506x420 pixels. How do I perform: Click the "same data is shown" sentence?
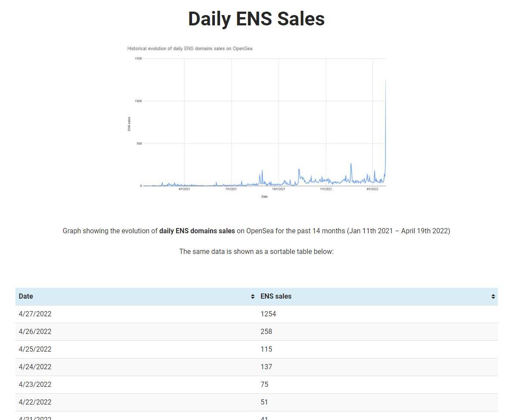[x=256, y=252]
